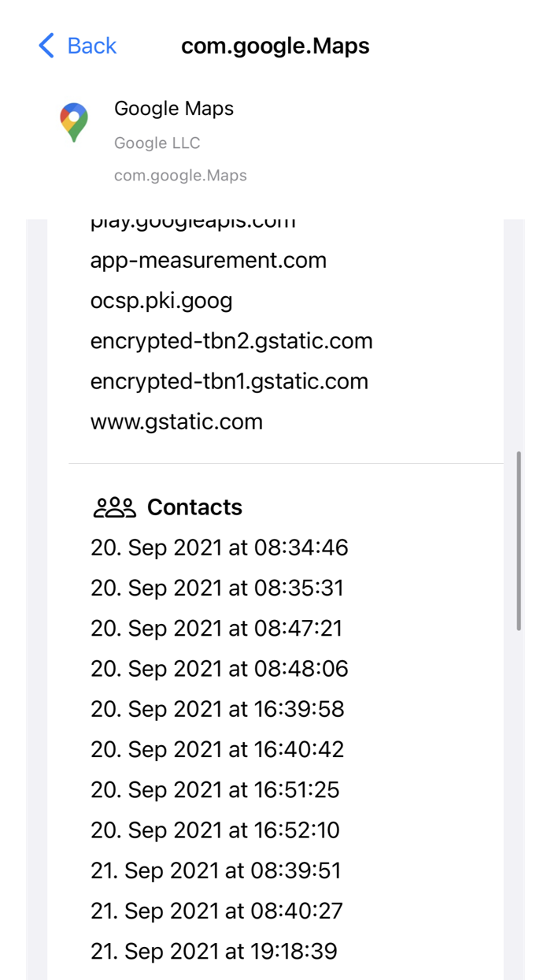Select encrypted-tbn1.gstatic.com from the list
This screenshot has width=551, height=980.
(229, 380)
